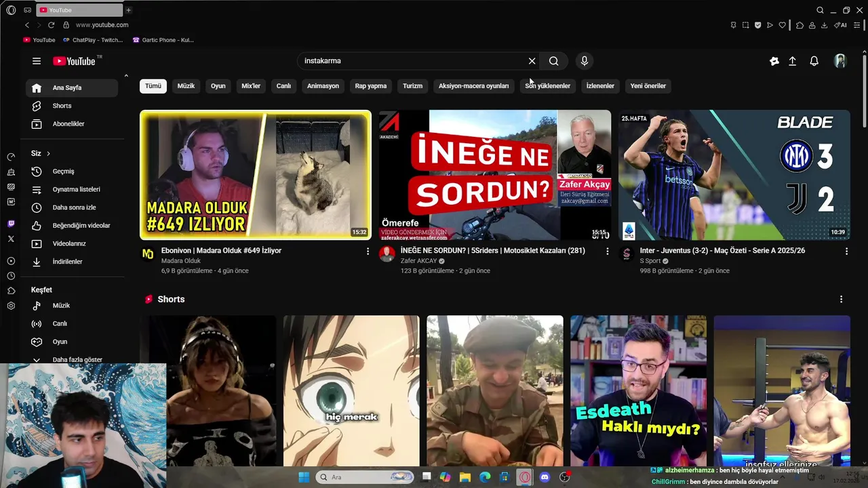Toggle the ad blocker shield icon
Viewport: 868px width, 488px height.
[x=757, y=25]
